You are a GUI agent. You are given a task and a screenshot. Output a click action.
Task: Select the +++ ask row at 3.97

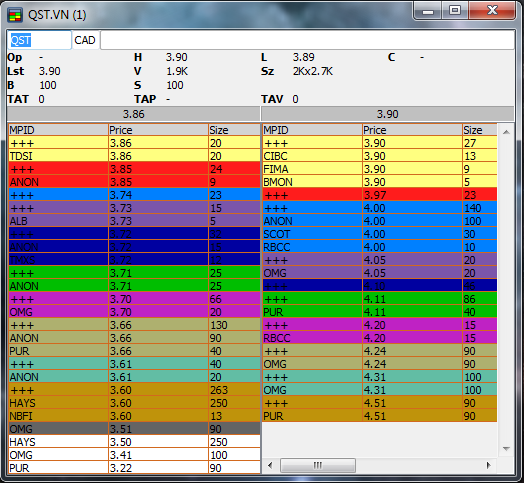coord(380,195)
